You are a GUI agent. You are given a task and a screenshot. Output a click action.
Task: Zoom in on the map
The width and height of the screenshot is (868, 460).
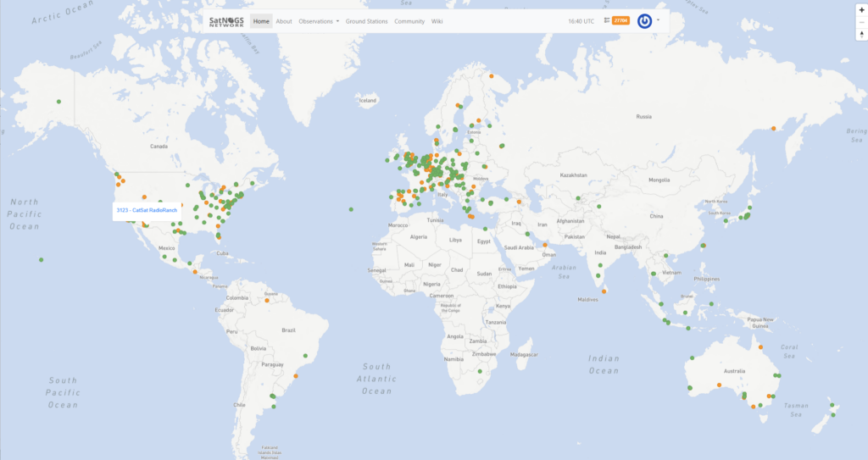[861, 9]
